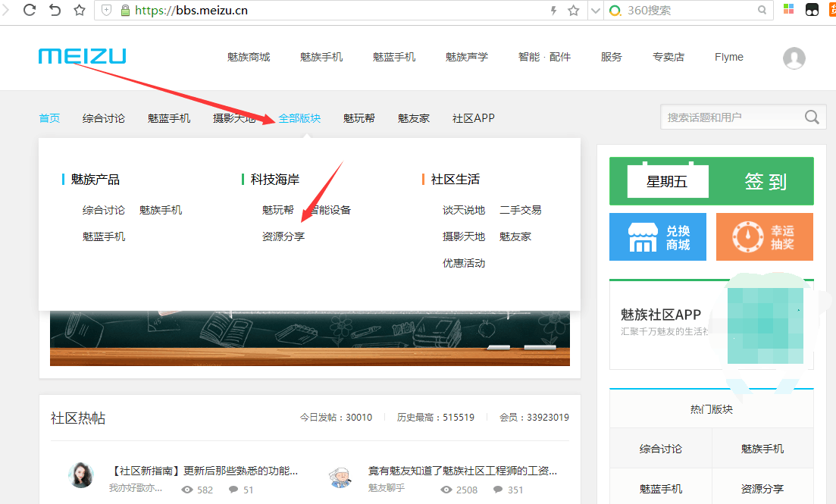836x504 pixels.
Task: Open the address bar dropdown arrow
Action: (x=595, y=10)
